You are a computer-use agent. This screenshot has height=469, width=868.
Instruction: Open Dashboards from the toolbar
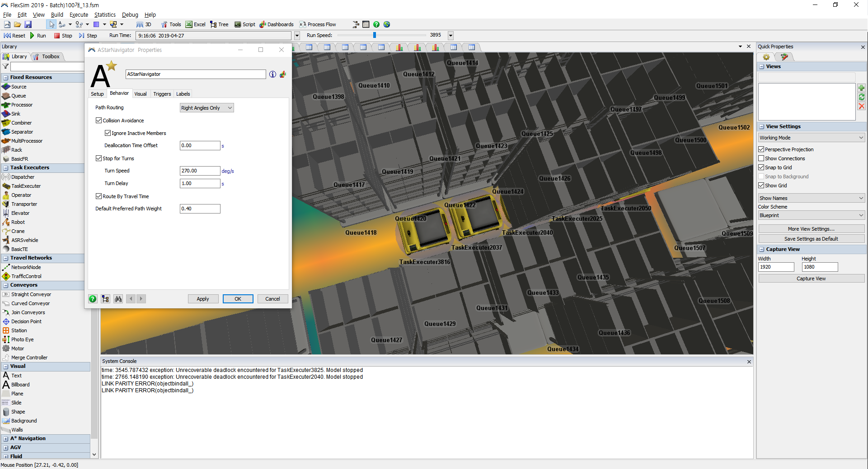277,24
